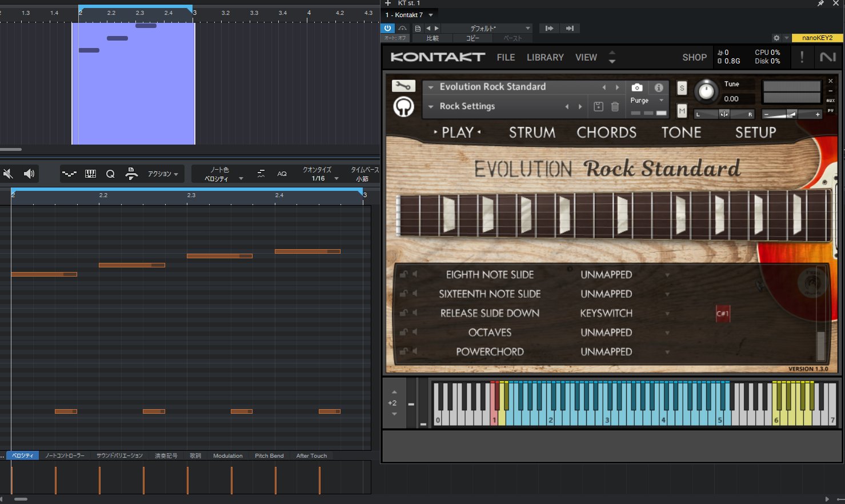Click the sidechain icon next to power button
845x504 pixels.
pos(403,28)
